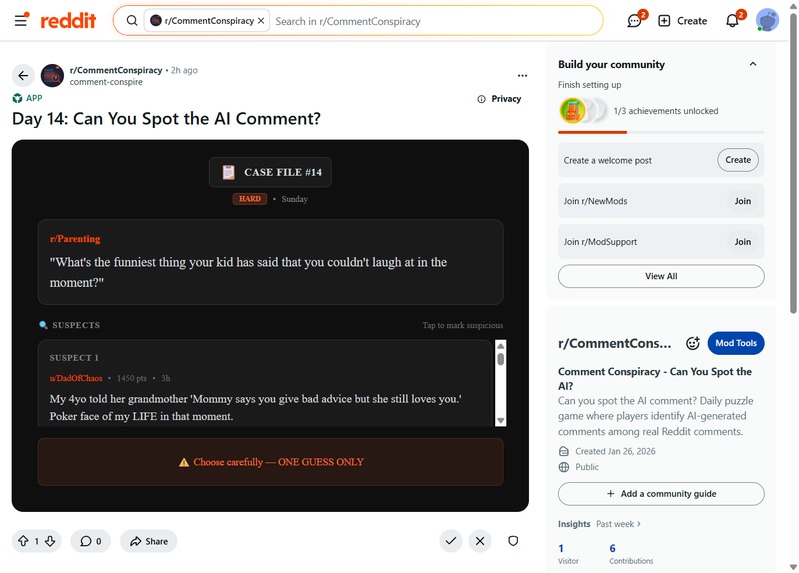This screenshot has height=573, width=799.
Task: Open the r/CommentConspiracy community link
Action: point(116,70)
